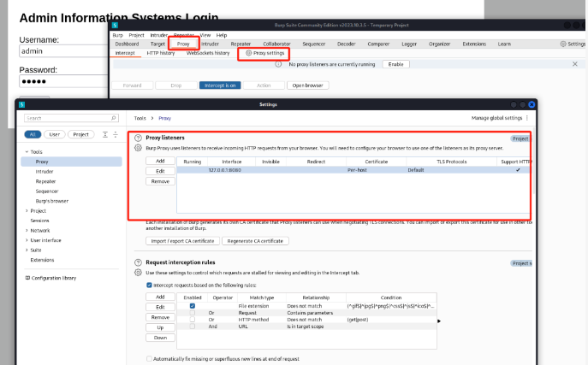588x365 pixels.
Task: Open Proxy settings in the Burp window
Action: 264,53
